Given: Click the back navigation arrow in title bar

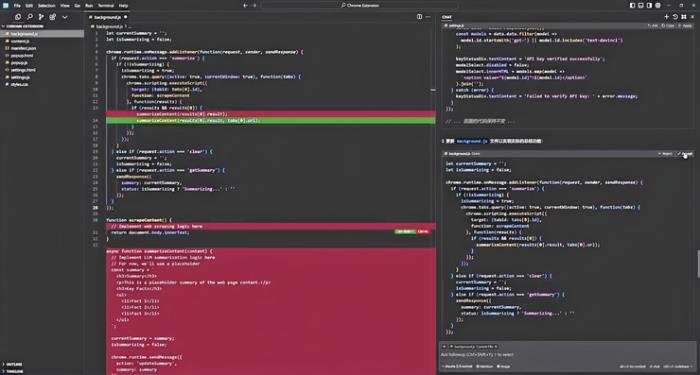Looking at the screenshot, I should click(x=245, y=5).
